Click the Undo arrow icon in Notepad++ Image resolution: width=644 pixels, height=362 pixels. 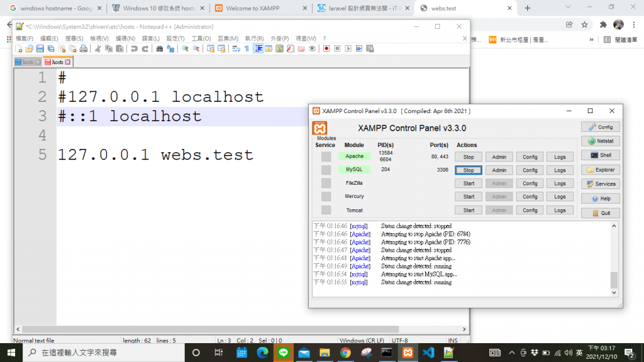point(134,49)
